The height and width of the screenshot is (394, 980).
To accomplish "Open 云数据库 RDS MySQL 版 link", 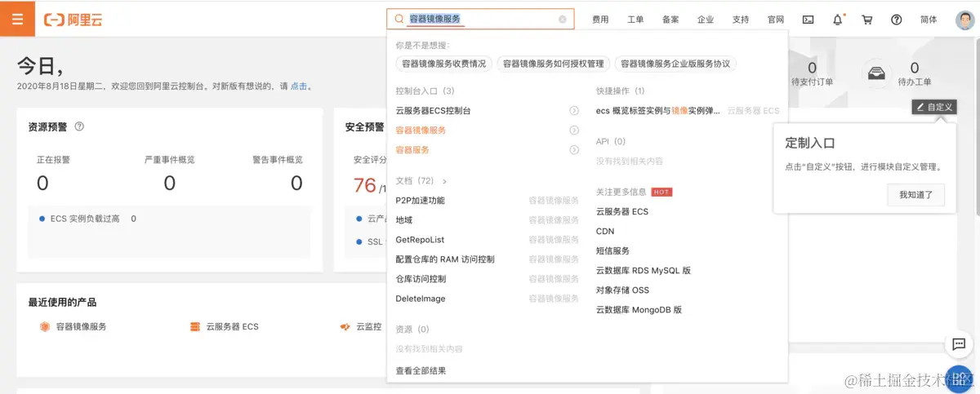I will point(644,271).
